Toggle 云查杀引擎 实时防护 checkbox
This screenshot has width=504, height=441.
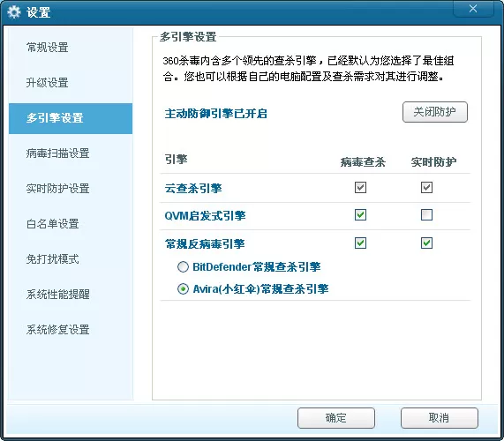pos(426,187)
